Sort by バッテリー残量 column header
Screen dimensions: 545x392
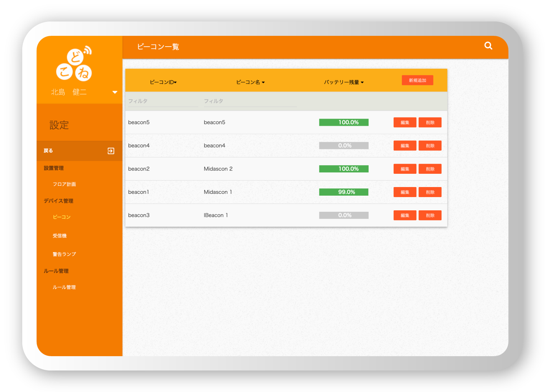click(344, 82)
